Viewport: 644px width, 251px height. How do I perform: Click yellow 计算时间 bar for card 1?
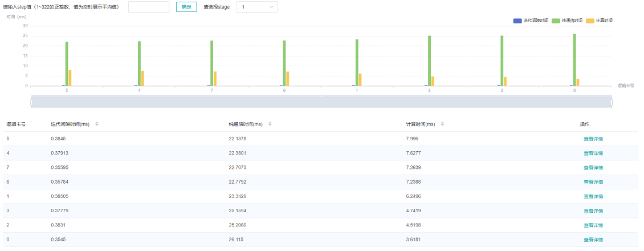[360, 80]
